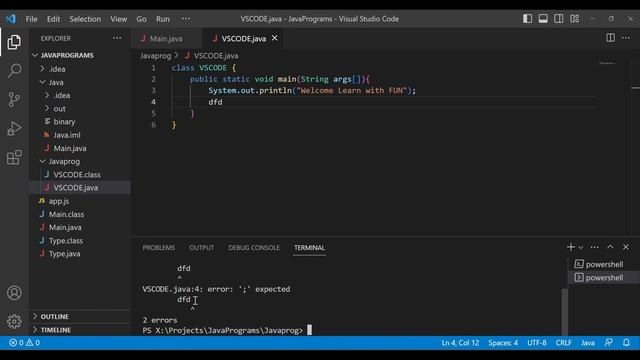Image resolution: width=640 pixels, height=360 pixels.
Task: Switch to the OUTPUT panel tab
Action: tap(201, 248)
